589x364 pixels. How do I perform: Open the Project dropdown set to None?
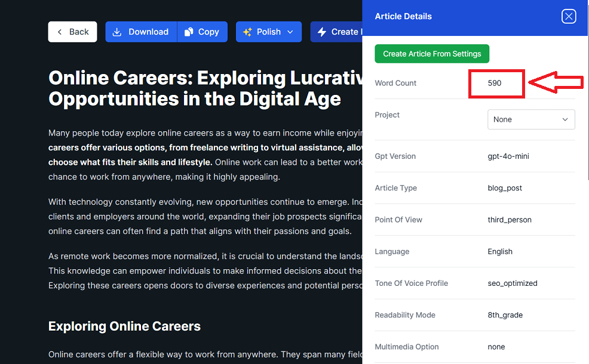tap(531, 119)
